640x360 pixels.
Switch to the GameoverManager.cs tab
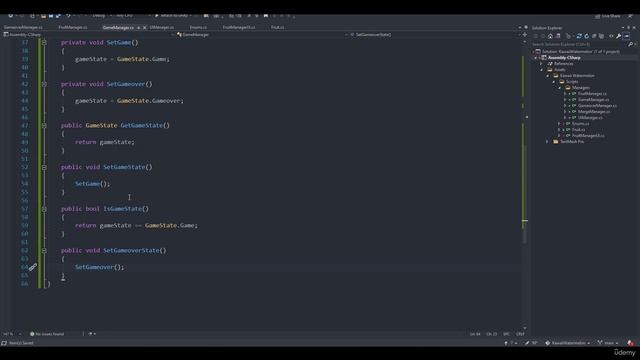coord(23,27)
